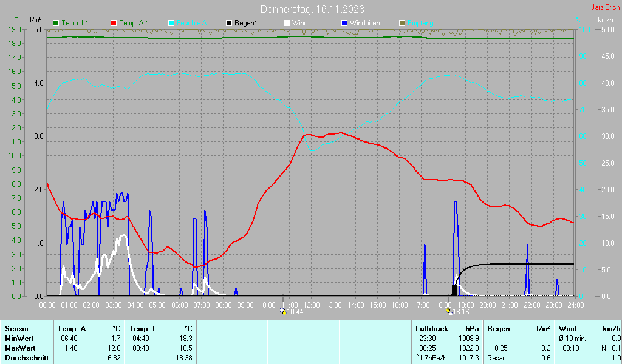622x364 pixels.
Task: Click the 'l/m²' axis unit above the chart
Action: (35, 20)
